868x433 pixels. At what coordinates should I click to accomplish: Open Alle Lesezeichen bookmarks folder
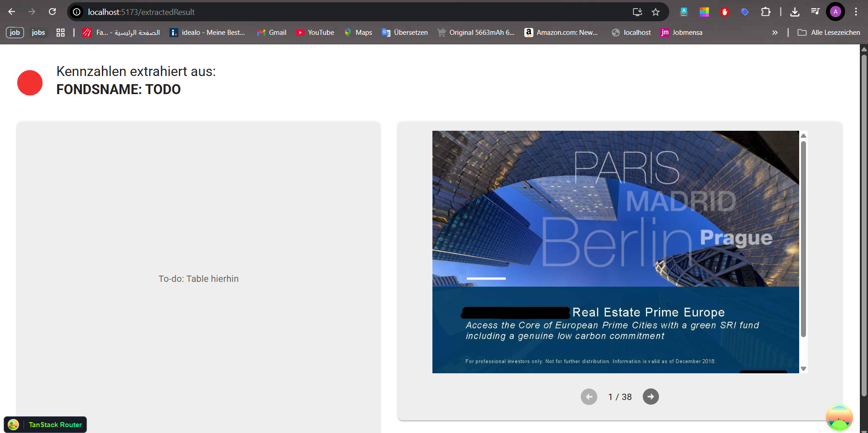click(829, 33)
